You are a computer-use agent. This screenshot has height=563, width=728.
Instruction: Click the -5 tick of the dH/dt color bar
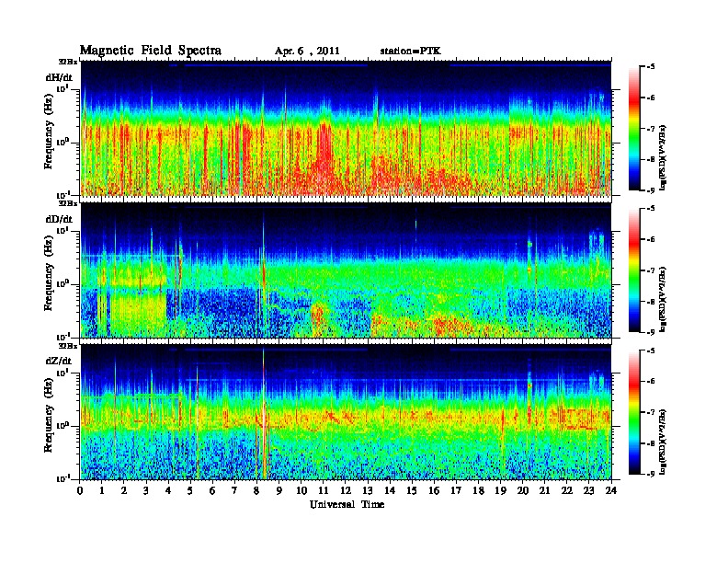pos(651,67)
